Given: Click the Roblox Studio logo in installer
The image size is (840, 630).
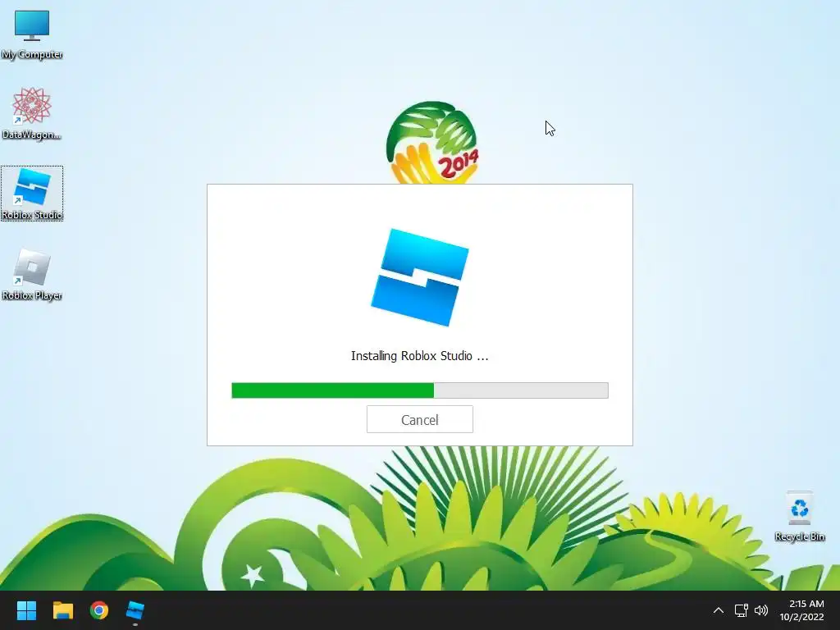Looking at the screenshot, I should (419, 277).
